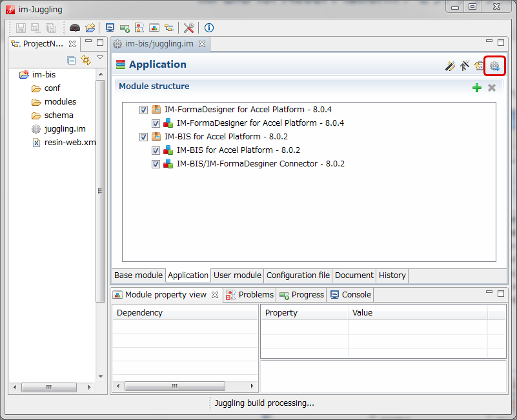Click the gray X remove module icon
Image resolution: width=517 pixels, height=420 pixels.
click(492, 88)
